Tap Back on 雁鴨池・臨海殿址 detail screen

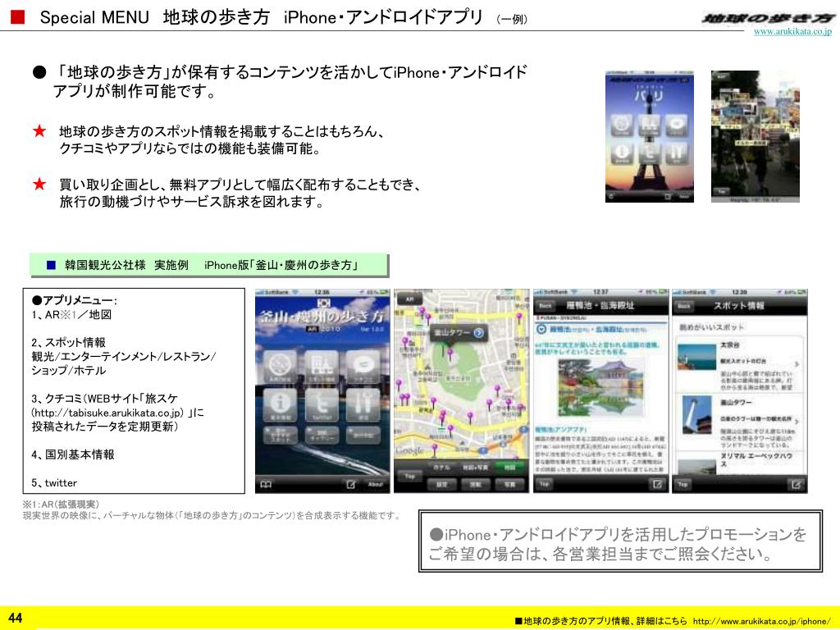(546, 306)
